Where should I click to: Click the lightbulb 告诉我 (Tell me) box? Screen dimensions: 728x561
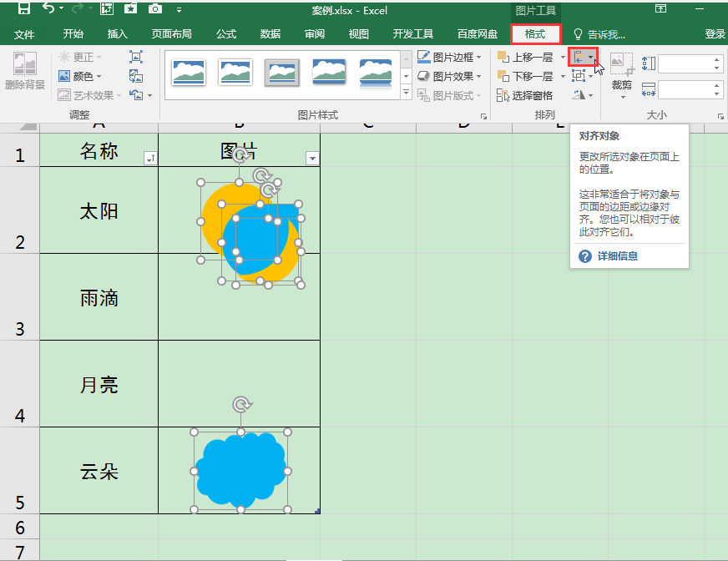coord(600,34)
